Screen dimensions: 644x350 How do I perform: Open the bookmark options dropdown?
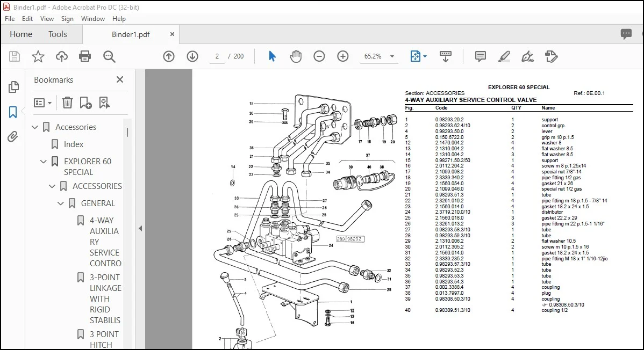coord(42,103)
